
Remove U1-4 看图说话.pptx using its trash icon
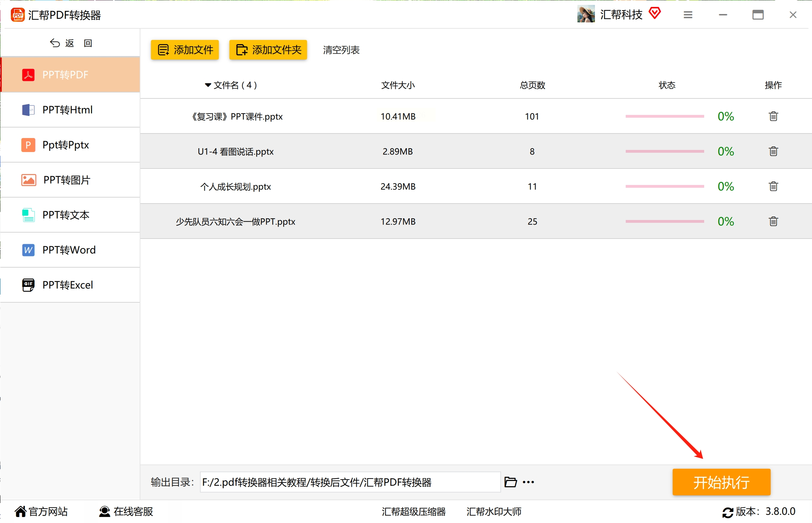[773, 151]
